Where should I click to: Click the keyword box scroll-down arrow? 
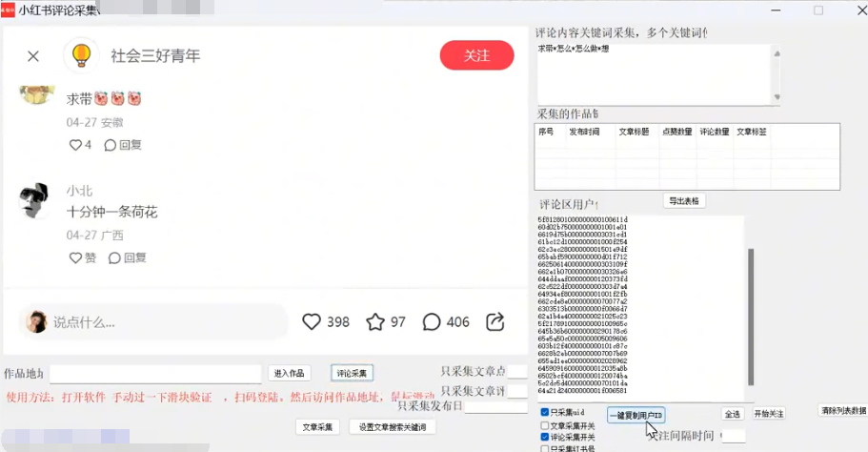click(x=777, y=97)
